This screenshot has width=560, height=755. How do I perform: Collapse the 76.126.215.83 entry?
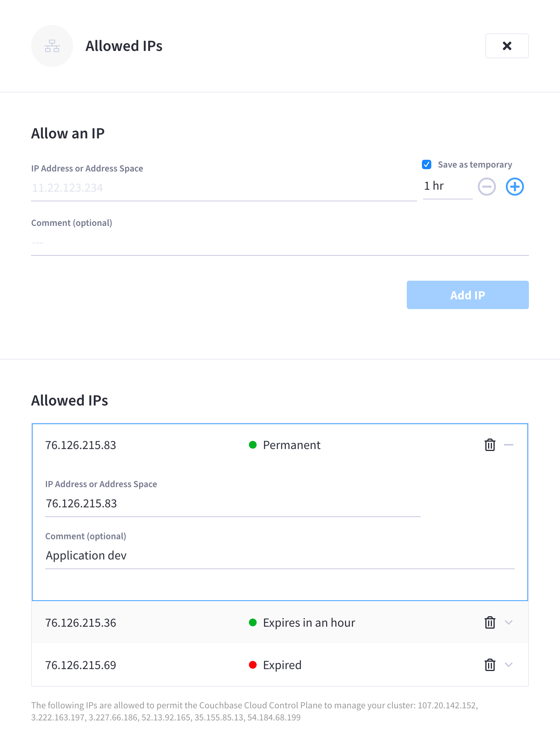[x=509, y=445]
